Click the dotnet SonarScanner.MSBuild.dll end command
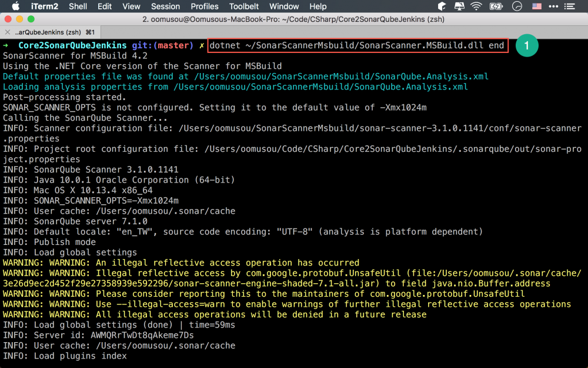Image resolution: width=588 pixels, height=368 pixels. point(357,45)
